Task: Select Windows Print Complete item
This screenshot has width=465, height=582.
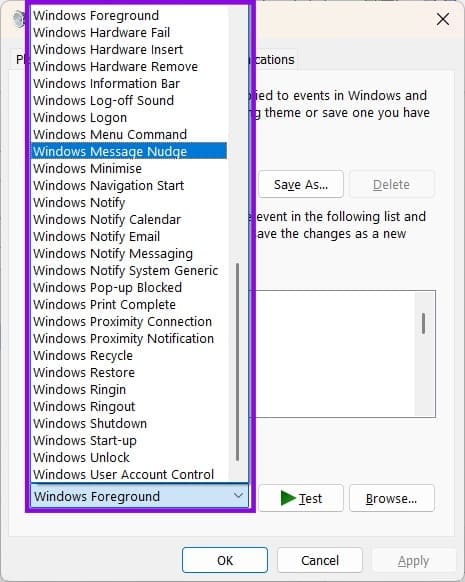Action: click(129, 305)
